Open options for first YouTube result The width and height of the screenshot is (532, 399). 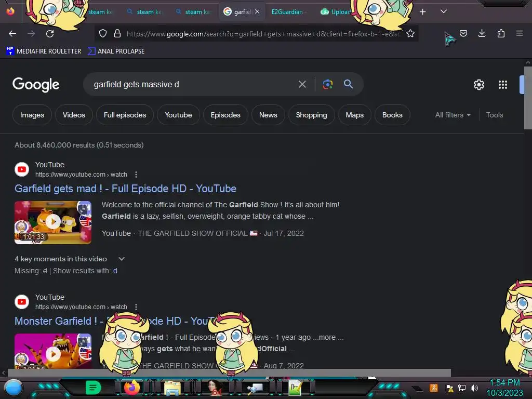pos(136,175)
